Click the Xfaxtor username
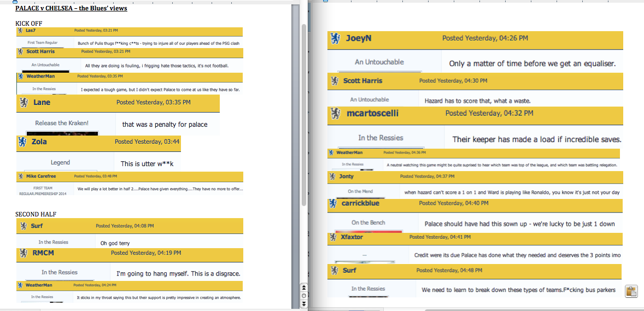Image resolution: width=644 pixels, height=311 pixels. click(x=352, y=237)
